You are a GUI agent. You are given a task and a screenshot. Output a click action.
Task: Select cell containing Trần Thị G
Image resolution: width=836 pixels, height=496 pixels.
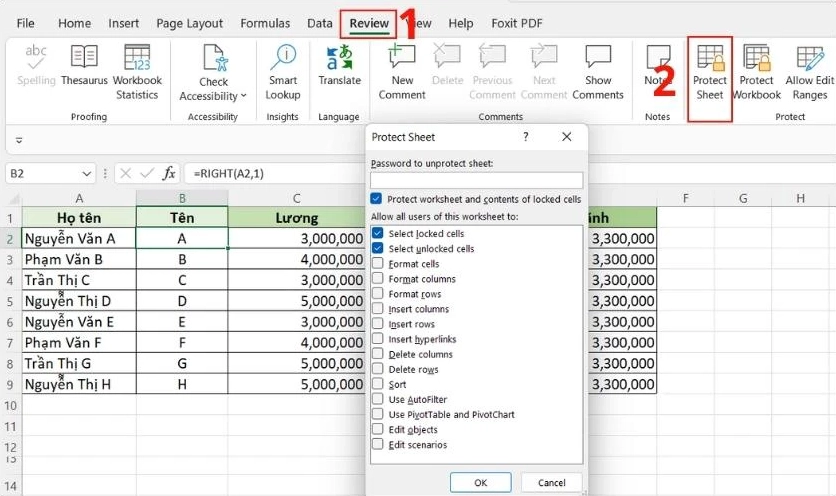[x=79, y=363]
